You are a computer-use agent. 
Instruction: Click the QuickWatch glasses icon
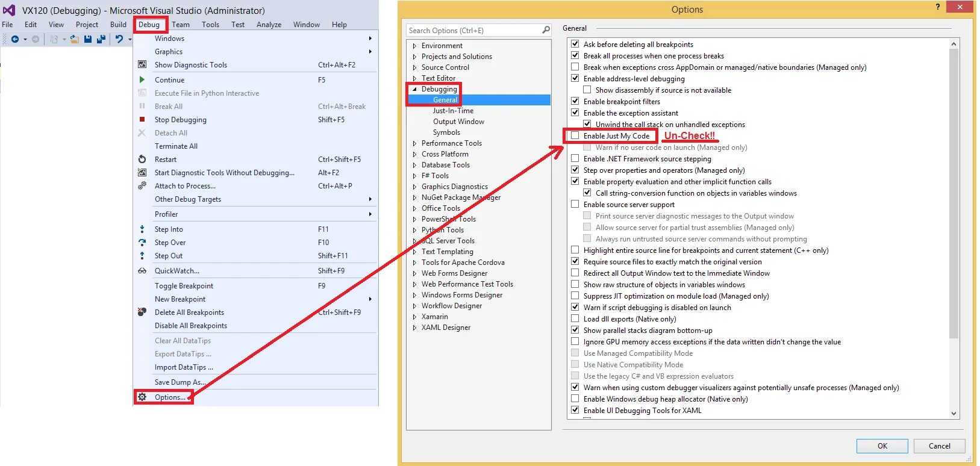[x=142, y=270]
